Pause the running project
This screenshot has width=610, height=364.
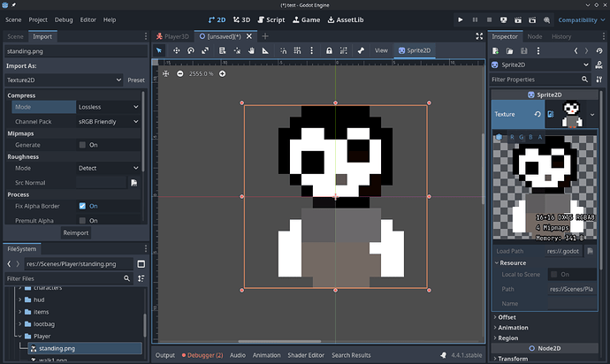(x=475, y=19)
